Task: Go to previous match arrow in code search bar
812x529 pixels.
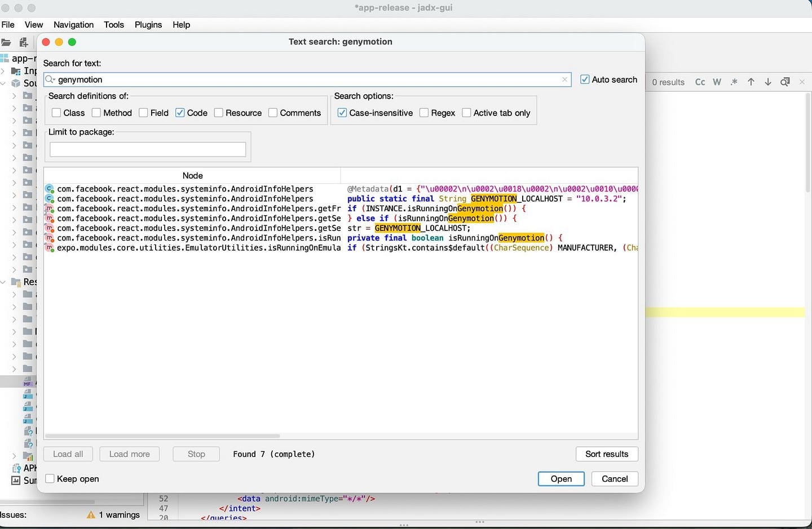Action: pyautogui.click(x=751, y=82)
